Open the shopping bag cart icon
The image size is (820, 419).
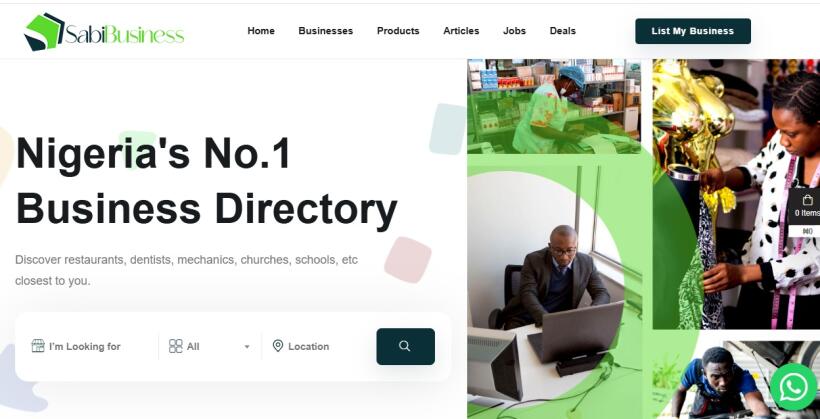807,200
